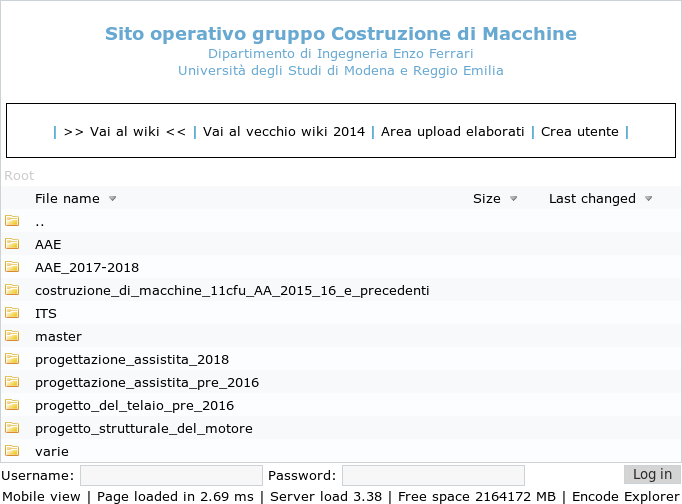Open the progetto_strutturale_del_motore folder
This screenshot has width=682, height=504.
point(143,428)
